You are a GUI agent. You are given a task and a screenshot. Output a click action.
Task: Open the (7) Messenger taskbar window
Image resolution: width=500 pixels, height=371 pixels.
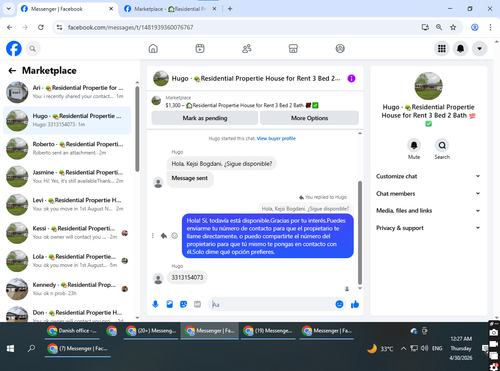78,349
